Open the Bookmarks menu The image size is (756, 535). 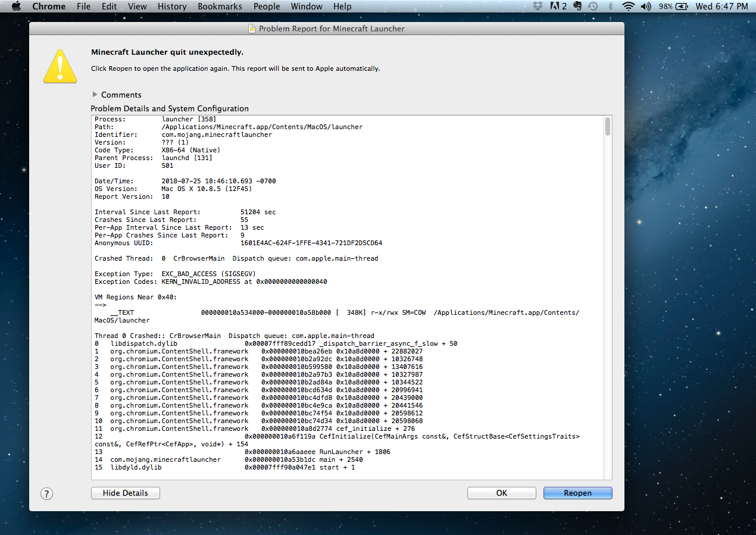[220, 7]
